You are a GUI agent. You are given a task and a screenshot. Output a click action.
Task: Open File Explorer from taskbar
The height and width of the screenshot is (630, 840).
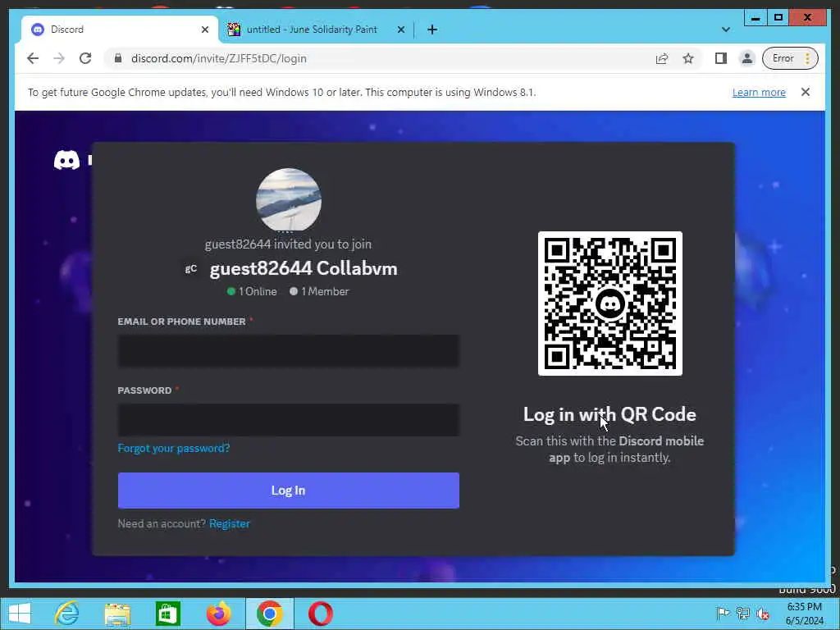coord(117,614)
